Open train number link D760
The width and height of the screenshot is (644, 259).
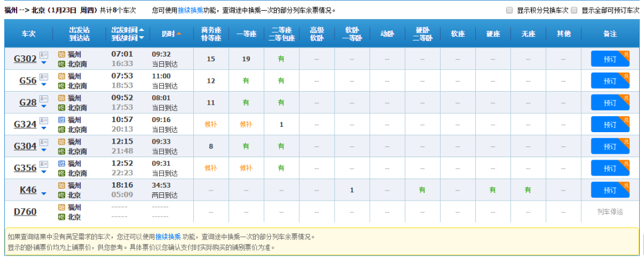(x=25, y=211)
